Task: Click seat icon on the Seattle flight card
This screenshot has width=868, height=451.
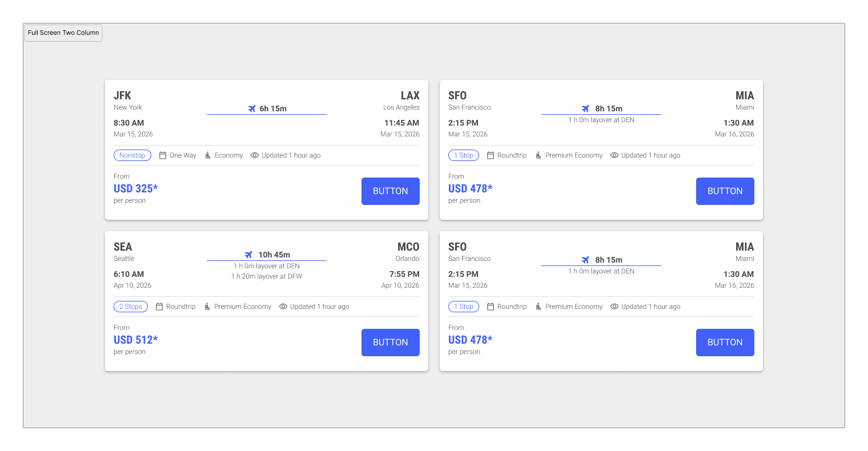Action: point(207,307)
